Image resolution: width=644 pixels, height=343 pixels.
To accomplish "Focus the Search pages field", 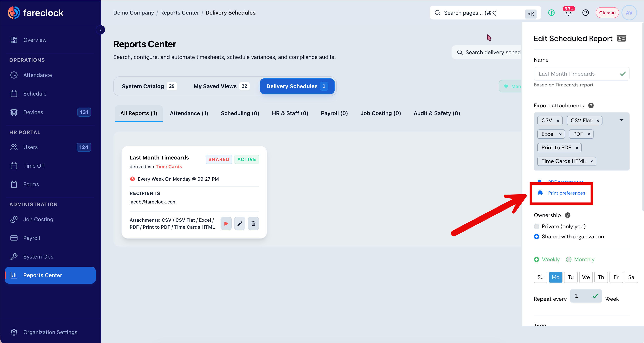I will [485, 13].
